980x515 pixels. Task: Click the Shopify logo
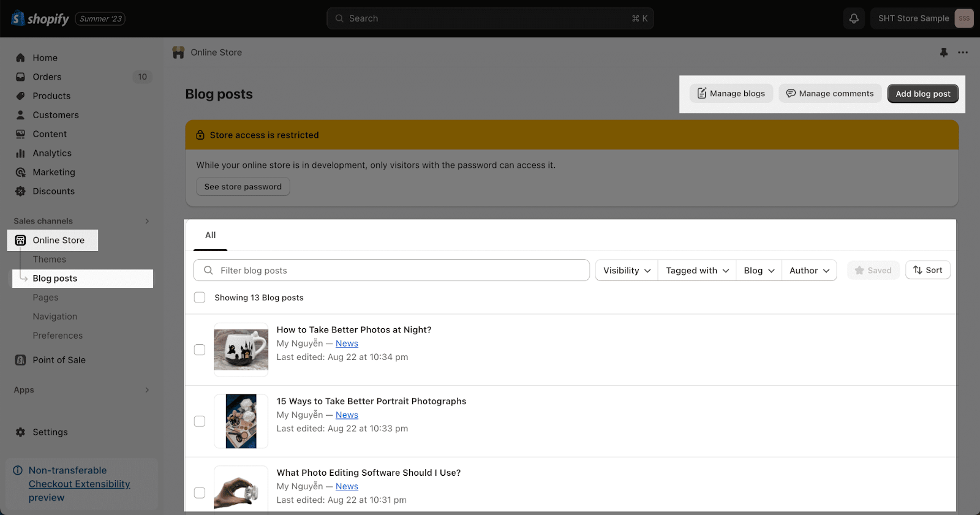[x=40, y=18]
